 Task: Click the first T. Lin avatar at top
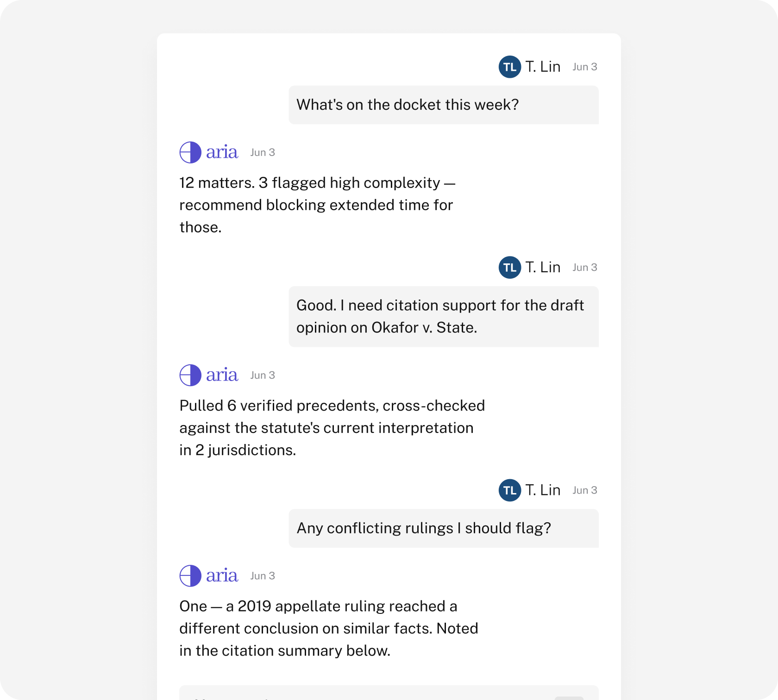click(x=509, y=67)
